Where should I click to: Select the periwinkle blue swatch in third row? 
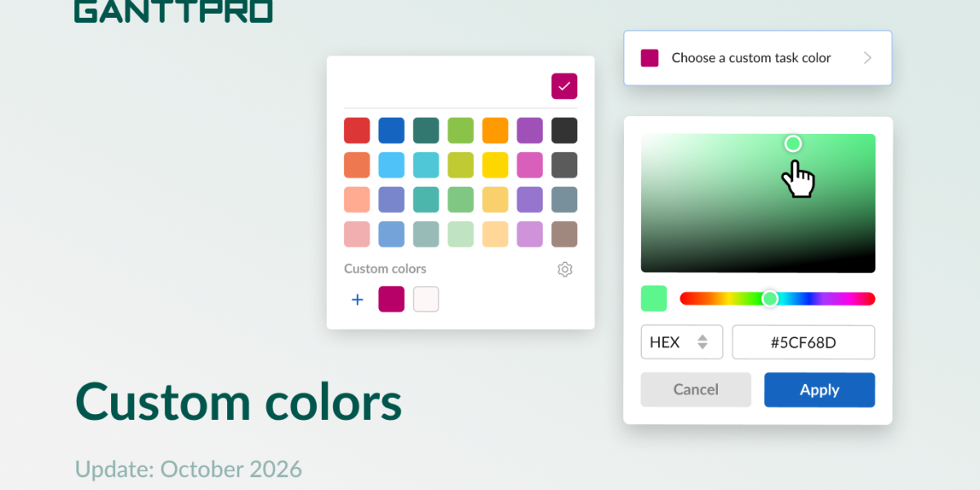point(391,200)
